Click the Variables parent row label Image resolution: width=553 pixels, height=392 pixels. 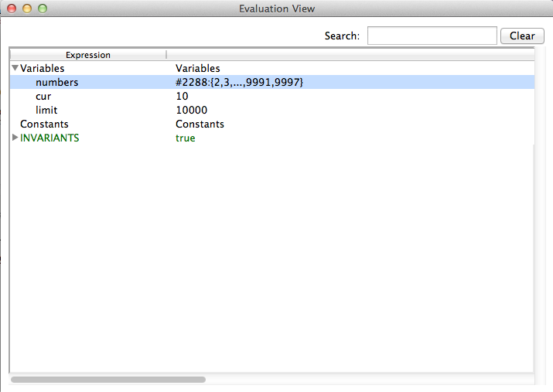42,69
